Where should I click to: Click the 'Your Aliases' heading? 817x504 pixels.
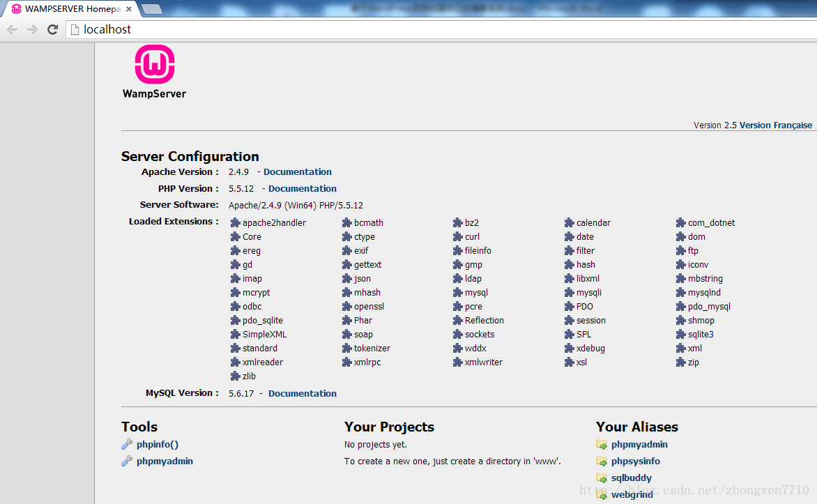(637, 427)
